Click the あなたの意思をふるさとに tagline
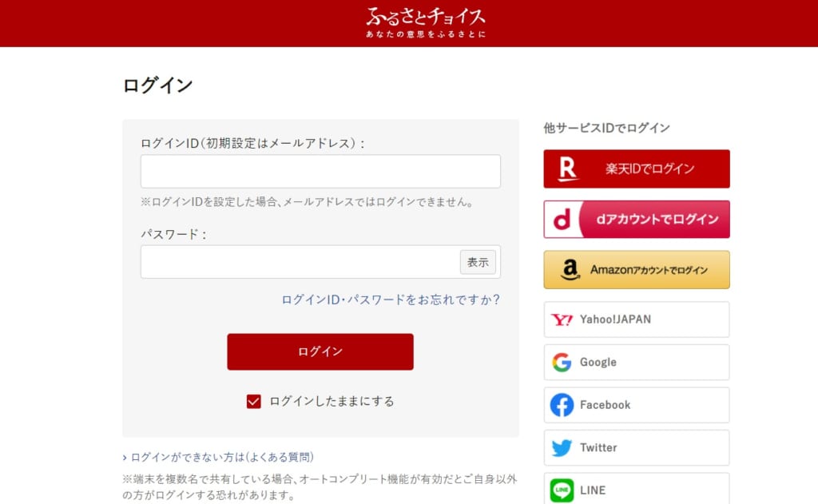This screenshot has height=504, width=818. click(x=425, y=34)
